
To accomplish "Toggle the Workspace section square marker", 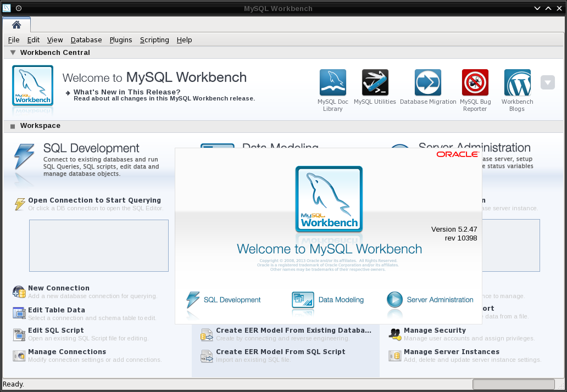I will [x=13, y=126].
